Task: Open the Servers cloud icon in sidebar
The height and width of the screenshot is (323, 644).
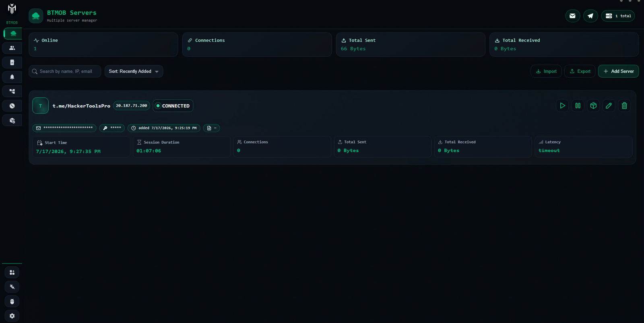Action: pos(12,33)
